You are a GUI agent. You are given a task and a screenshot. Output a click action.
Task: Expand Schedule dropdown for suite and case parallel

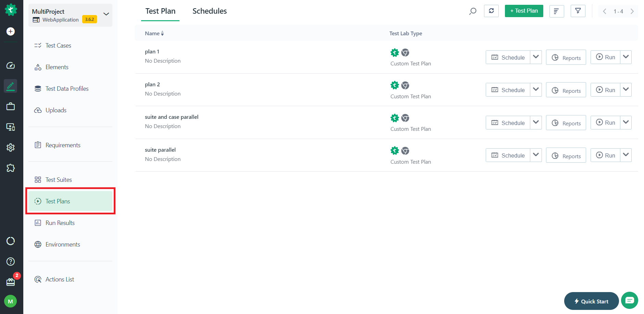point(536,123)
